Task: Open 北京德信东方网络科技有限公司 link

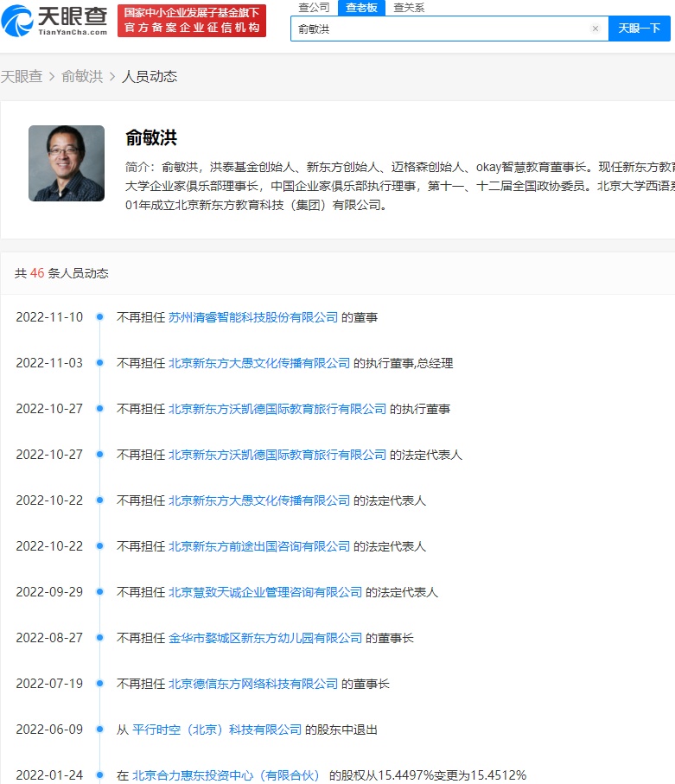Action: click(253, 684)
